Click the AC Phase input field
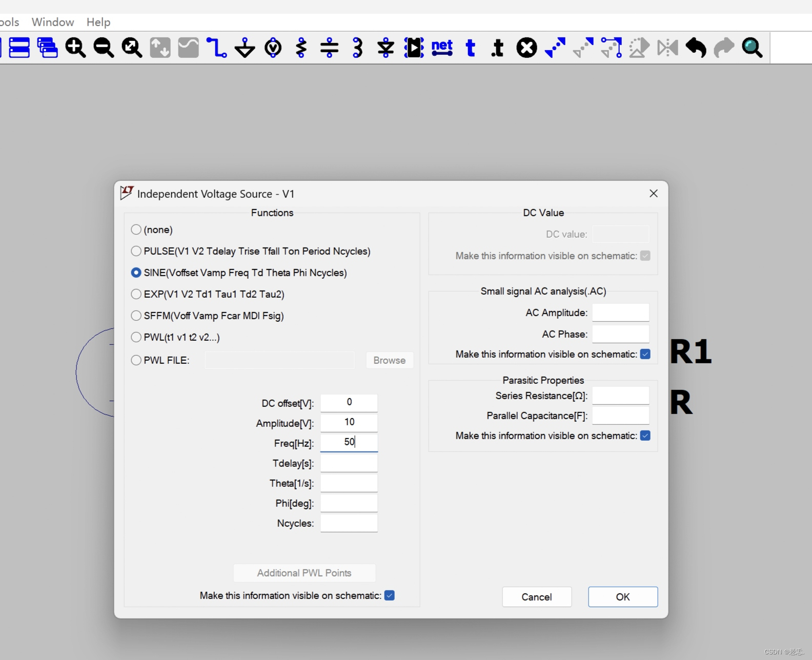This screenshot has height=660, width=812. click(x=621, y=334)
